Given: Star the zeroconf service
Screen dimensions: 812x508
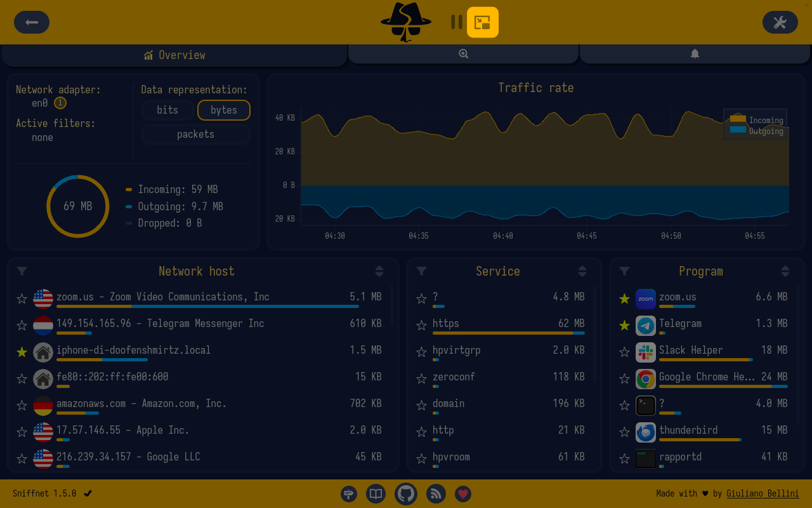Looking at the screenshot, I should 422,378.
